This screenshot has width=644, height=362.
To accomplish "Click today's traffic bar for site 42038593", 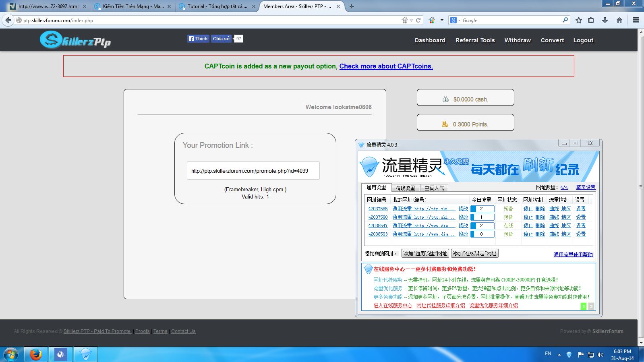I will point(482,234).
